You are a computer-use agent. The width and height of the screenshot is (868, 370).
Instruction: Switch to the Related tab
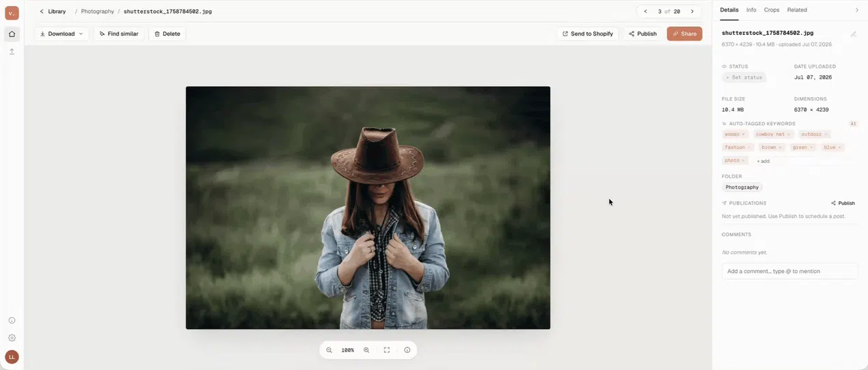pyautogui.click(x=797, y=10)
